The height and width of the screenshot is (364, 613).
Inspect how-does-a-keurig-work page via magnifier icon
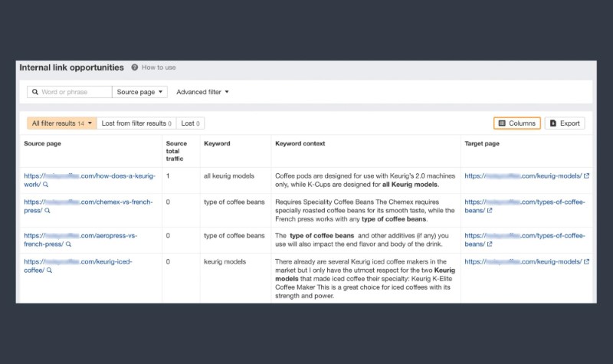coord(45,185)
